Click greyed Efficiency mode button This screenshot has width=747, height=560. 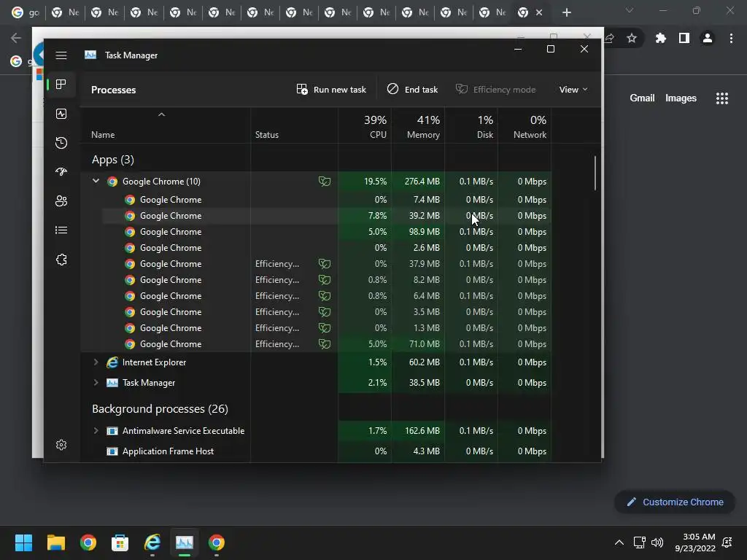coord(495,90)
